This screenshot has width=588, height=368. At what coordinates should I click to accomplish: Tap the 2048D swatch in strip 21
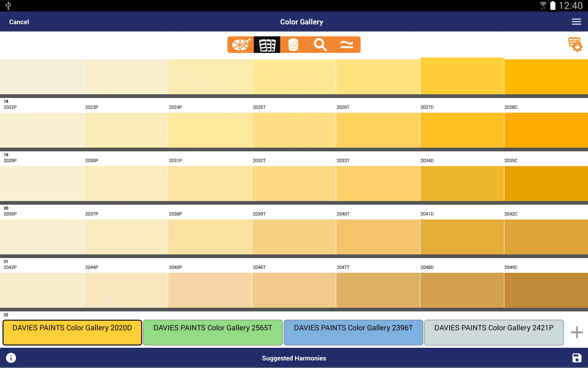point(462,290)
